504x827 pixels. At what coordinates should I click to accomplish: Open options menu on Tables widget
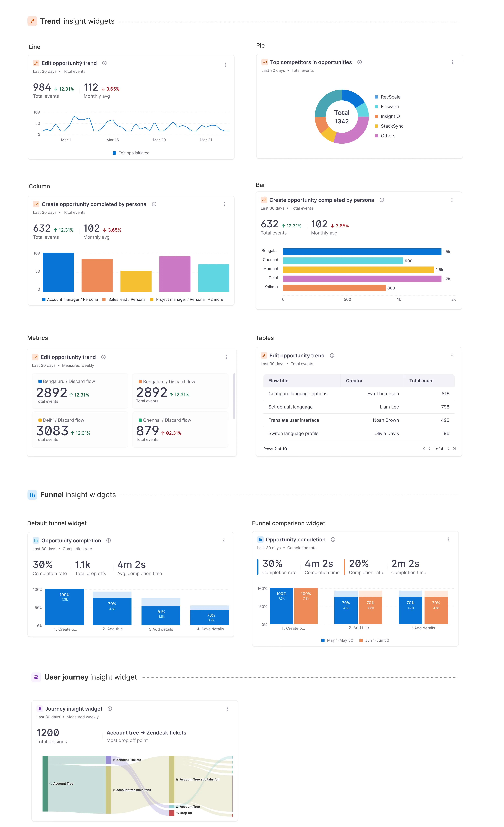(x=452, y=355)
